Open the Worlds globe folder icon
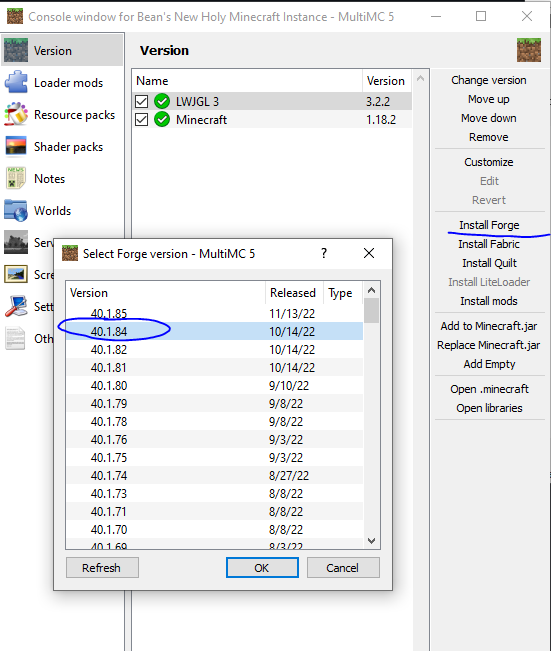This screenshot has width=551, height=651. point(16,210)
